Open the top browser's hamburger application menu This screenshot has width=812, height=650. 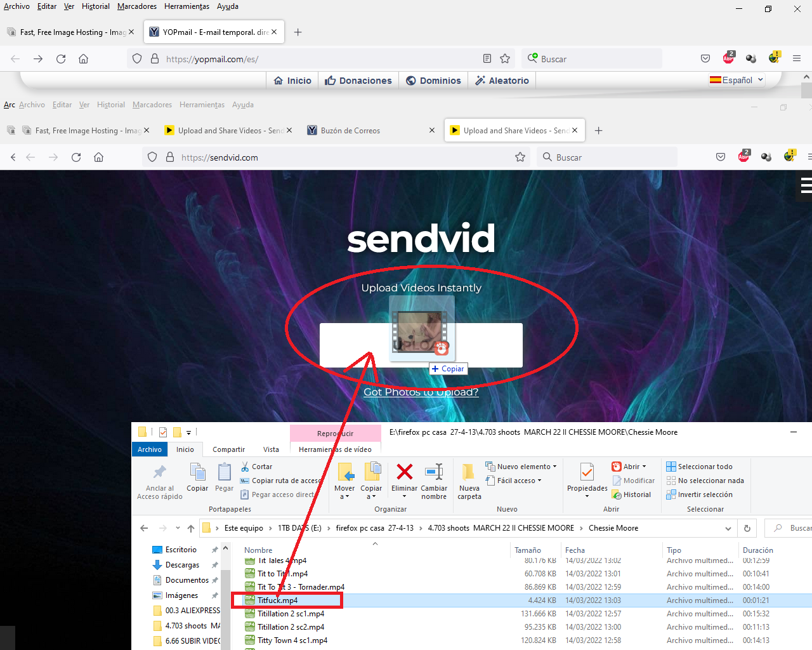797,58
